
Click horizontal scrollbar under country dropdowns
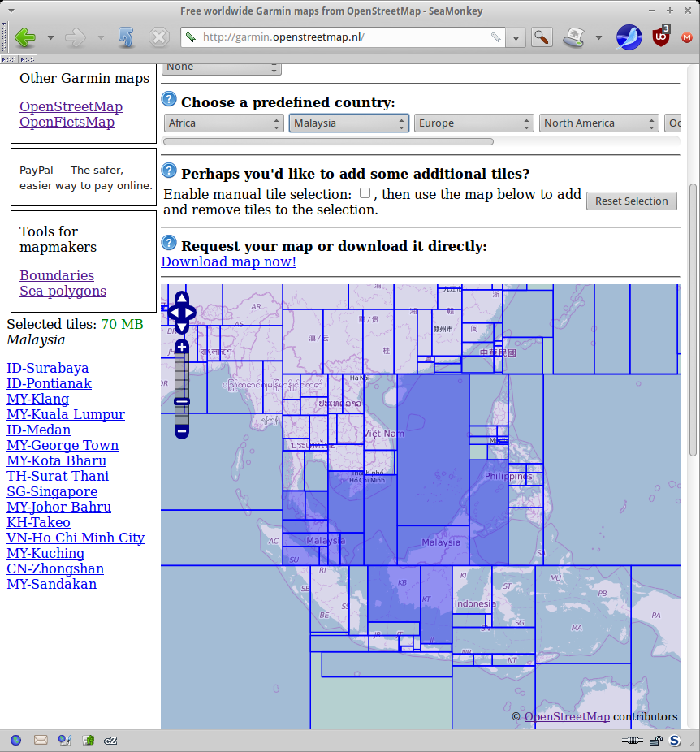(x=328, y=141)
